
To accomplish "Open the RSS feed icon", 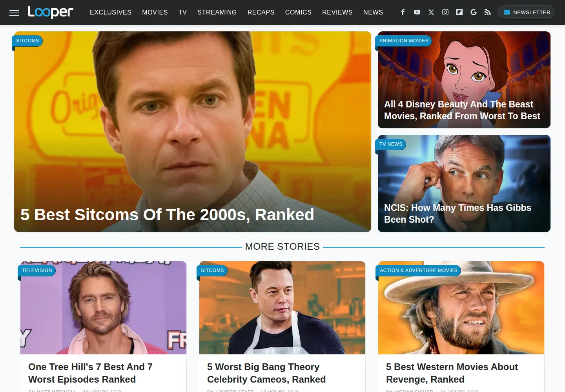I will tap(488, 12).
